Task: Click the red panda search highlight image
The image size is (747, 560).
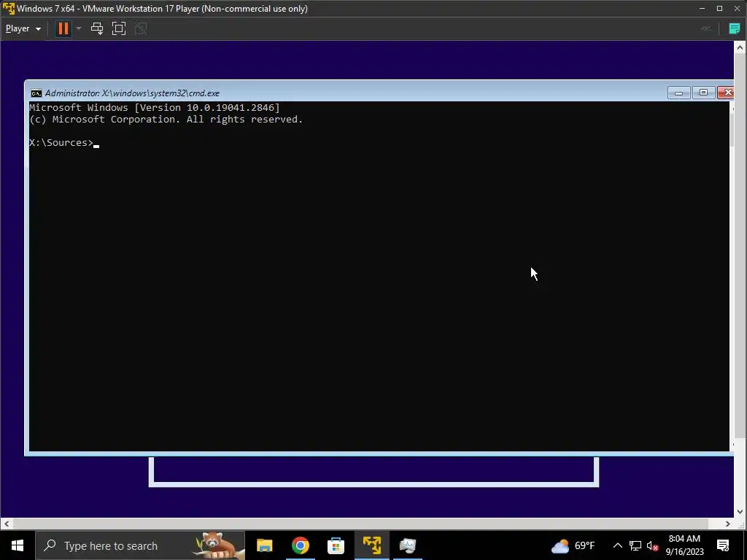Action: tap(217, 545)
